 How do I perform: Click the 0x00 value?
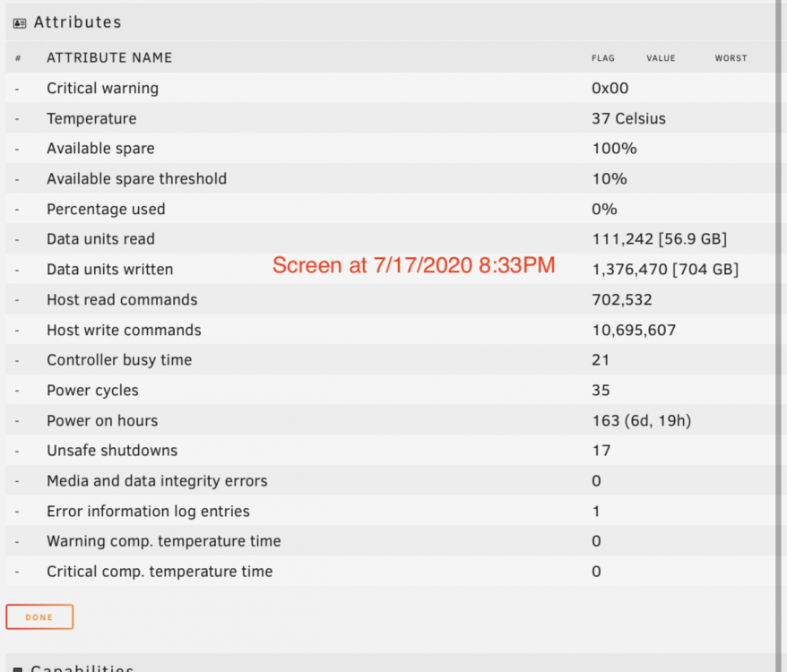coord(610,89)
